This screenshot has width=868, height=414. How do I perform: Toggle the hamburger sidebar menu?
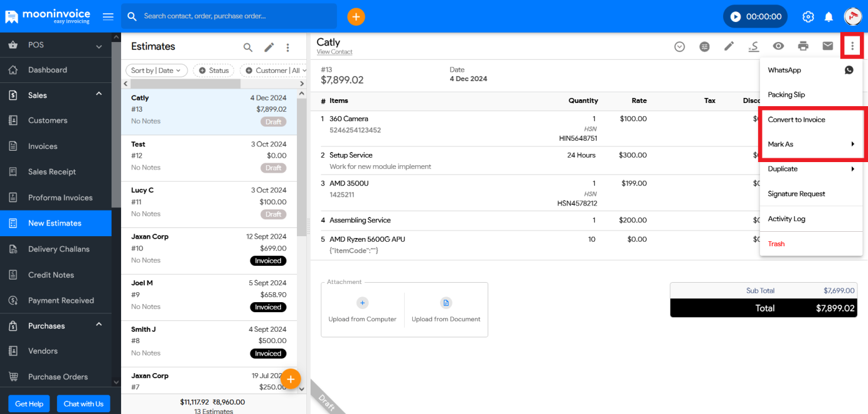(108, 16)
